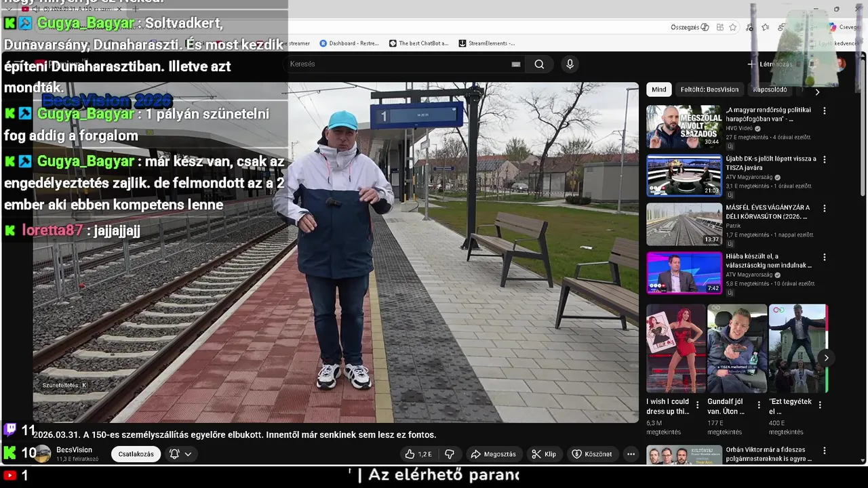Click the video title text '2026.03.31. A 150-es személyszállítás'

click(x=234, y=435)
